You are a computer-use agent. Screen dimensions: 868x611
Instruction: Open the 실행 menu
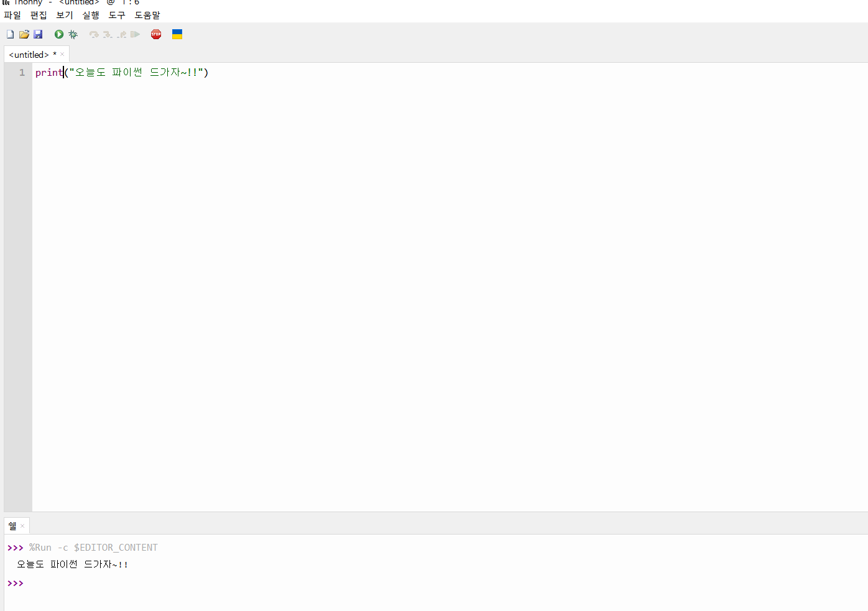pos(91,15)
